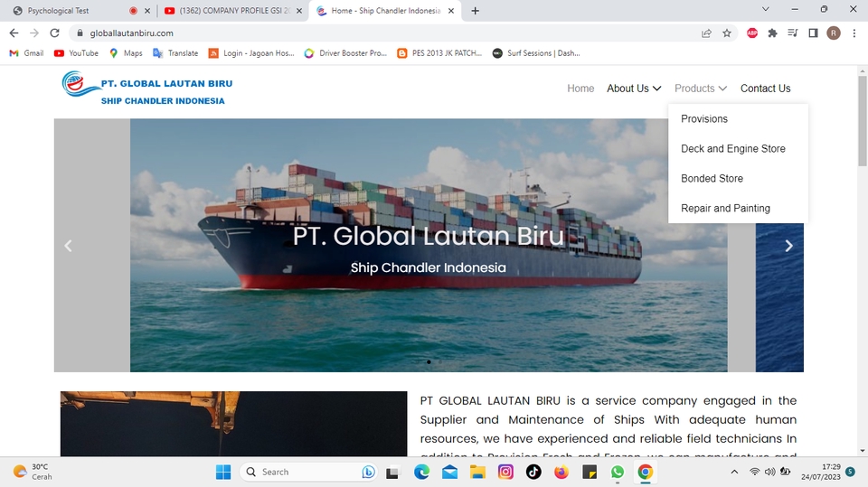Open the Driver Booster Pro bookmark
Screen dimensions: 868x487
click(345, 53)
